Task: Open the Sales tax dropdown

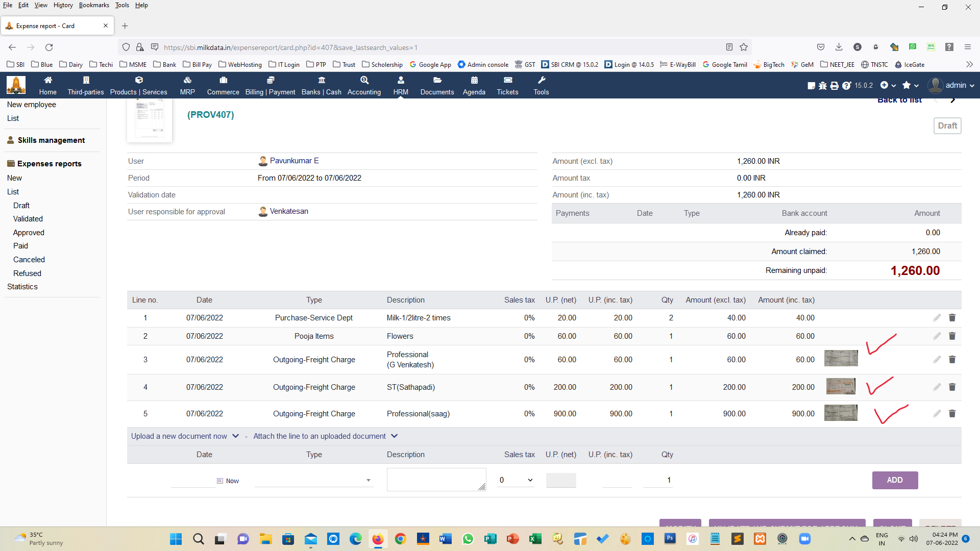Action: pyautogui.click(x=516, y=480)
